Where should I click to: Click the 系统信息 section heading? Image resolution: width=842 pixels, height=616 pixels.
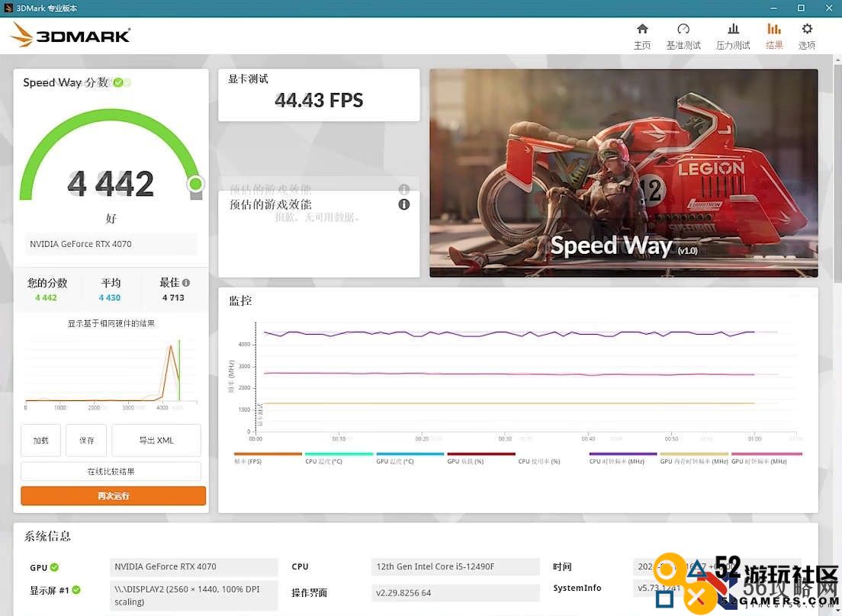[47, 536]
